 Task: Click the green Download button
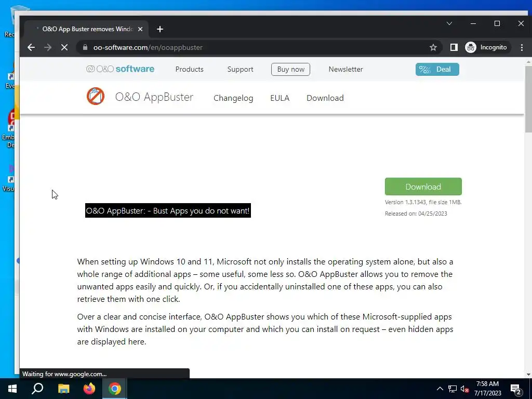(x=423, y=187)
